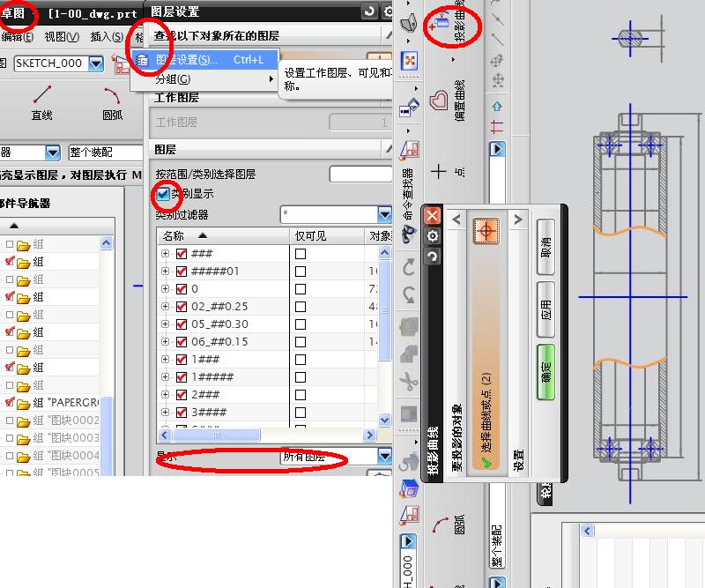Open the 插入(S) menu
The height and width of the screenshot is (588, 705).
(107, 36)
